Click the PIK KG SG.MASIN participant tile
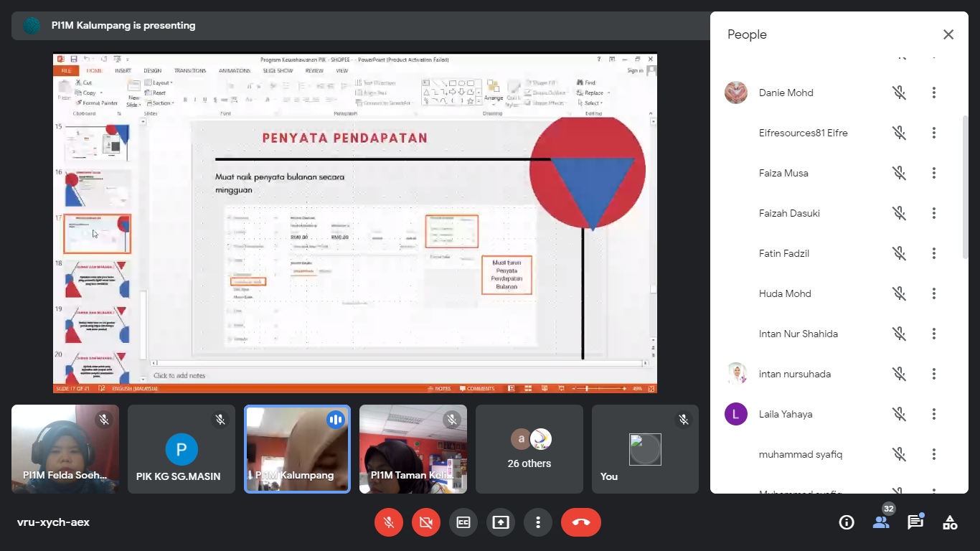The height and width of the screenshot is (551, 980). 182,449
